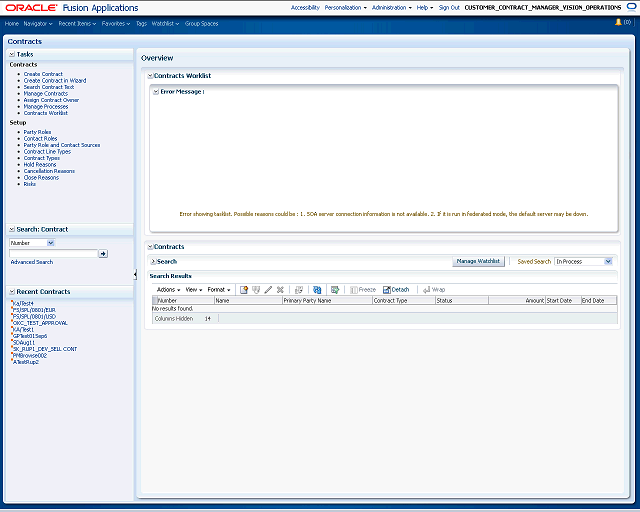Click Contracts Worklist task link
640x512 pixels.
[x=46, y=114]
